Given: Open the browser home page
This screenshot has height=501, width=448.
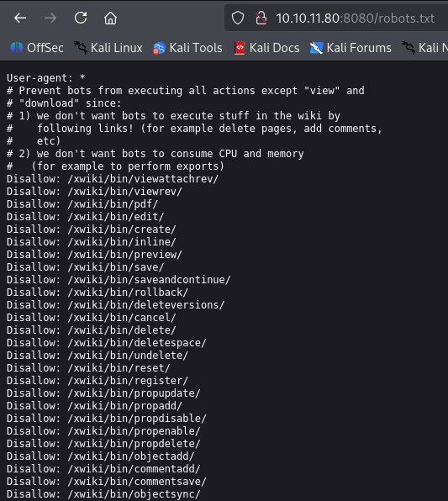Looking at the screenshot, I should [x=111, y=18].
